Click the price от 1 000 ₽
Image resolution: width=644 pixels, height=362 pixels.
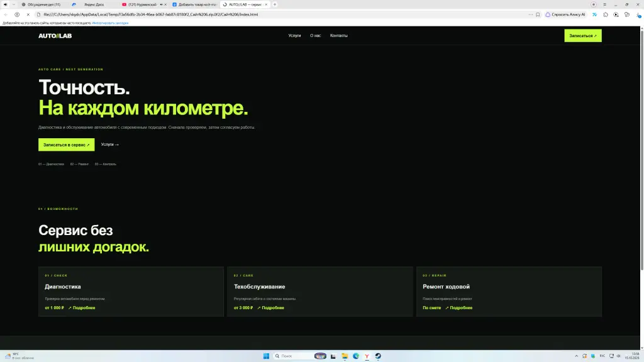(55, 308)
